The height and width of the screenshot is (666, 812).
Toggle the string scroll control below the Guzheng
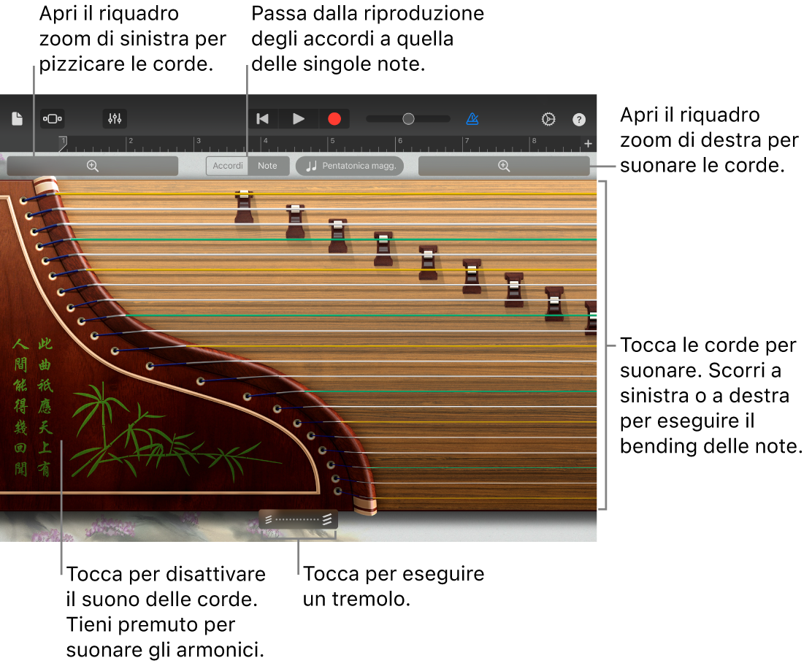click(x=298, y=519)
